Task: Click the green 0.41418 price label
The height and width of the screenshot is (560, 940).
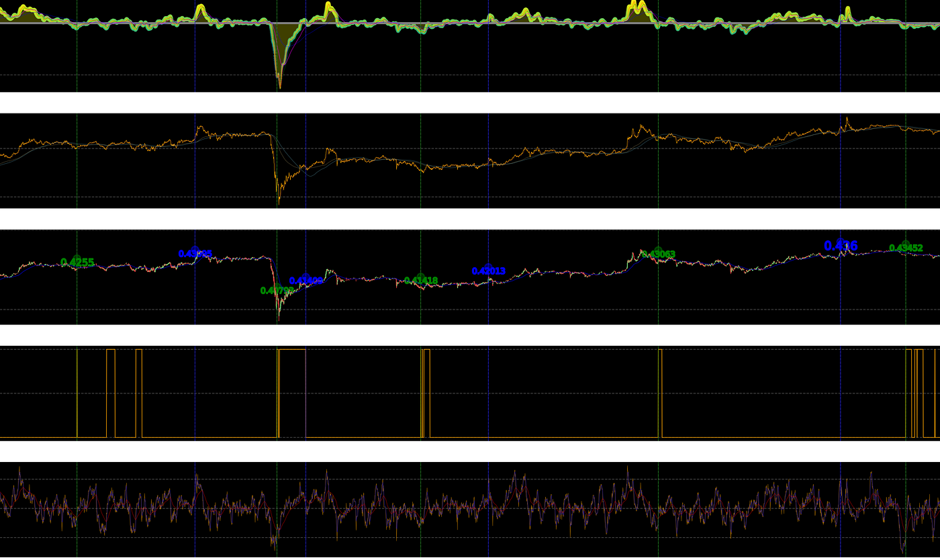Action: point(421,281)
